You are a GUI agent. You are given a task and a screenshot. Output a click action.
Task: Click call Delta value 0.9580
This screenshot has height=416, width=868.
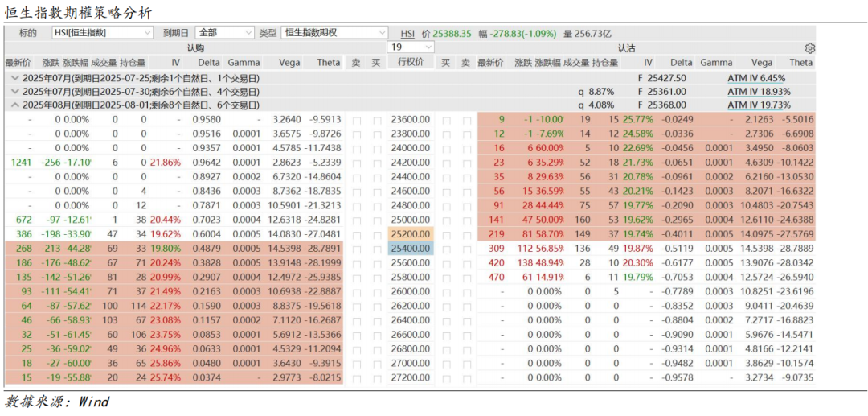pos(205,120)
